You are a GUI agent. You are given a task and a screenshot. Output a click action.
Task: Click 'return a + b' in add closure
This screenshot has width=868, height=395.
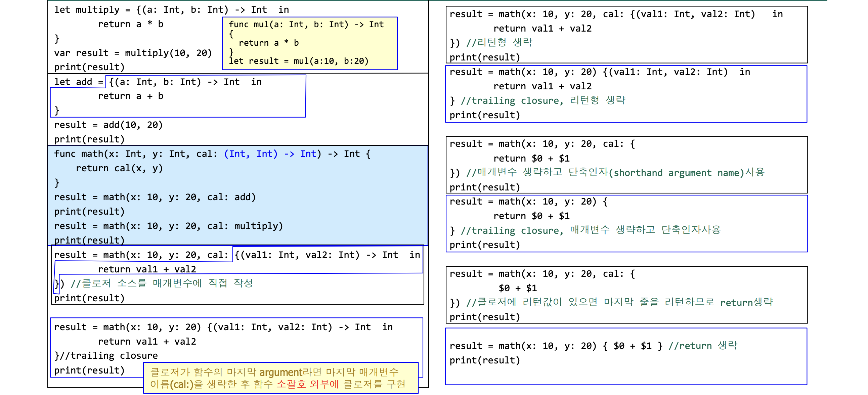click(130, 96)
